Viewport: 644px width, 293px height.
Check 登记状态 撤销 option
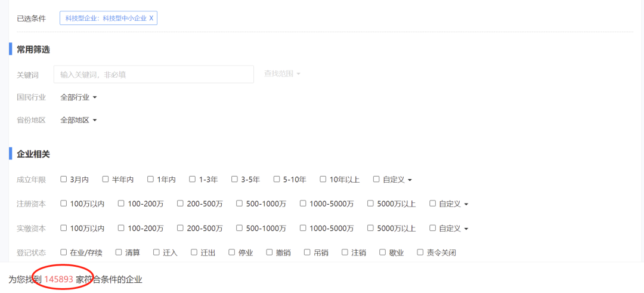(270, 252)
